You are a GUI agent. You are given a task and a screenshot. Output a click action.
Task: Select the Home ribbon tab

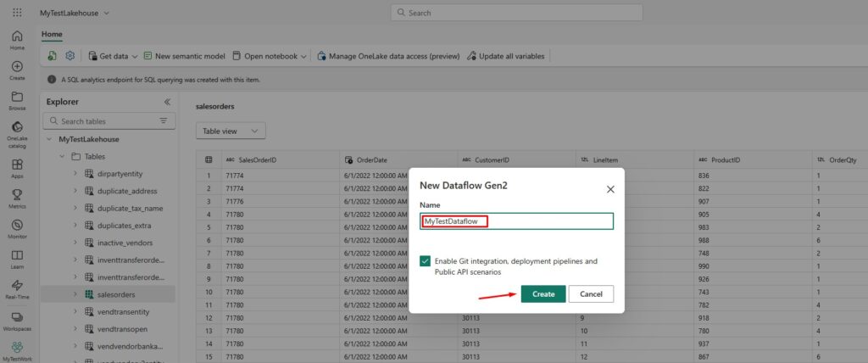pos(52,35)
